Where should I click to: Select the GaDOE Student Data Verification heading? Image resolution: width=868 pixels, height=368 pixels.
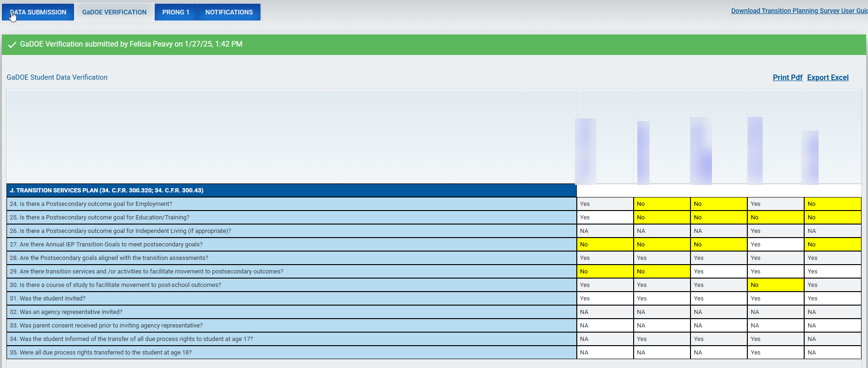pos(57,77)
